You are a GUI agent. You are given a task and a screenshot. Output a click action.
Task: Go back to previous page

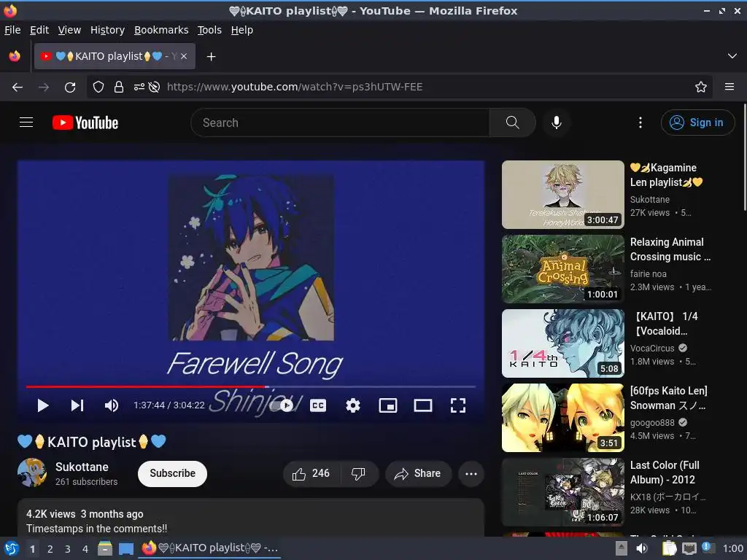click(x=18, y=87)
